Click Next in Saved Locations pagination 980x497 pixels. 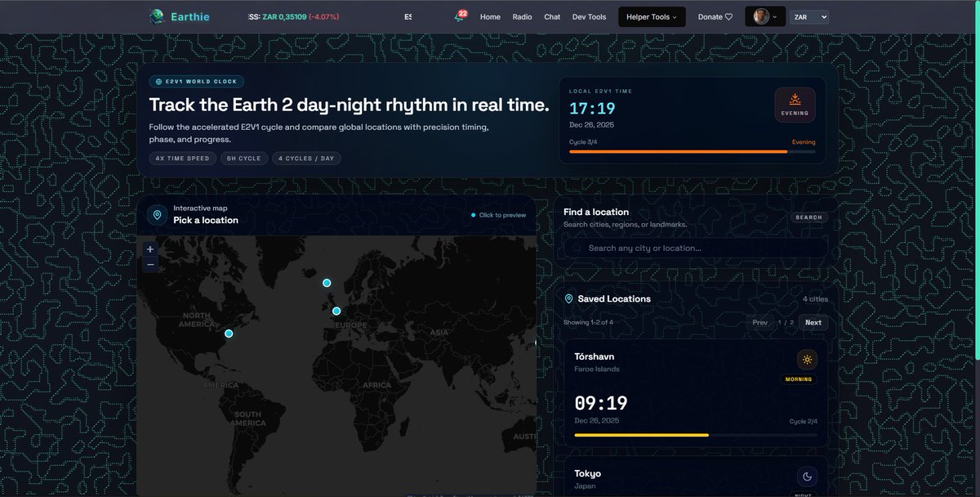(813, 322)
